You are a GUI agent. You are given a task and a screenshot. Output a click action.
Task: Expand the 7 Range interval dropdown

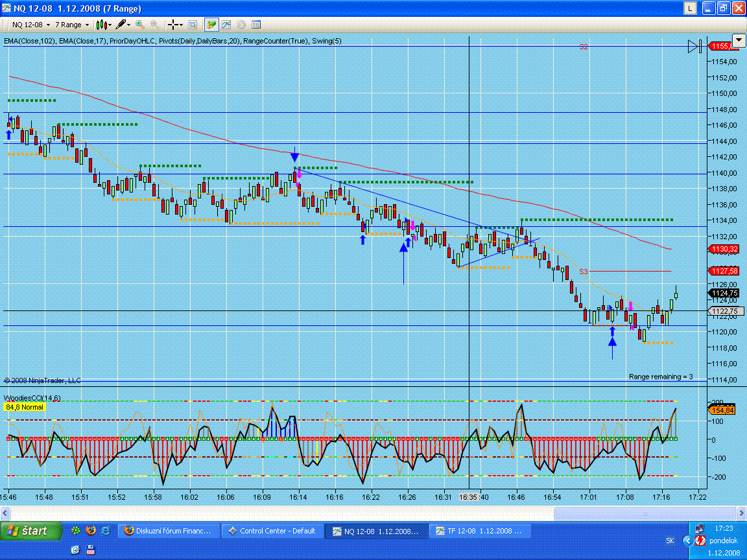(87, 25)
